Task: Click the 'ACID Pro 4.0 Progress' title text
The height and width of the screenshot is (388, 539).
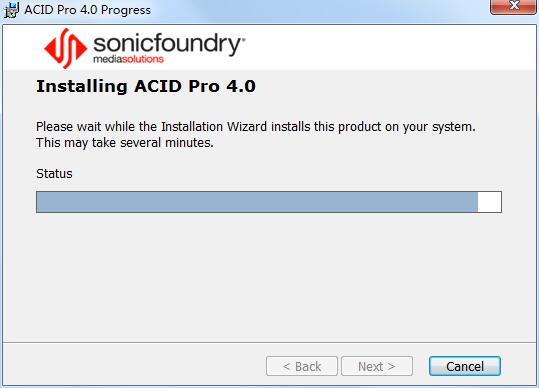Action: [87, 10]
